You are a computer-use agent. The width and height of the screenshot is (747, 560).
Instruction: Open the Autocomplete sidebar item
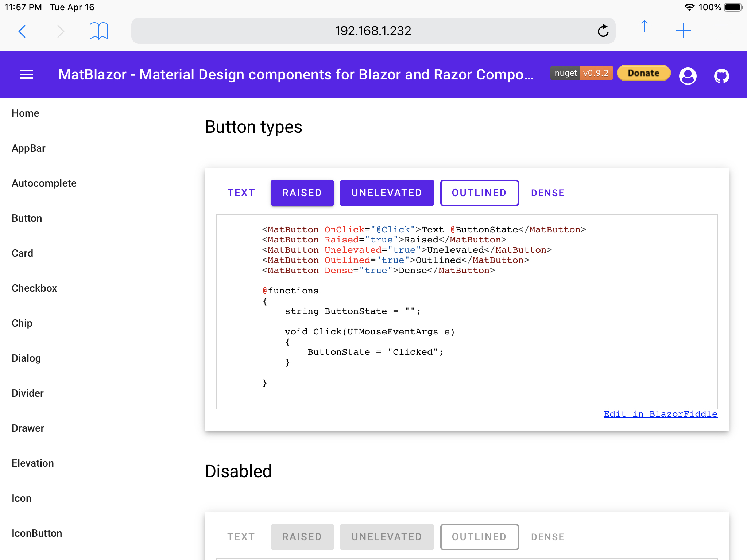tap(44, 183)
